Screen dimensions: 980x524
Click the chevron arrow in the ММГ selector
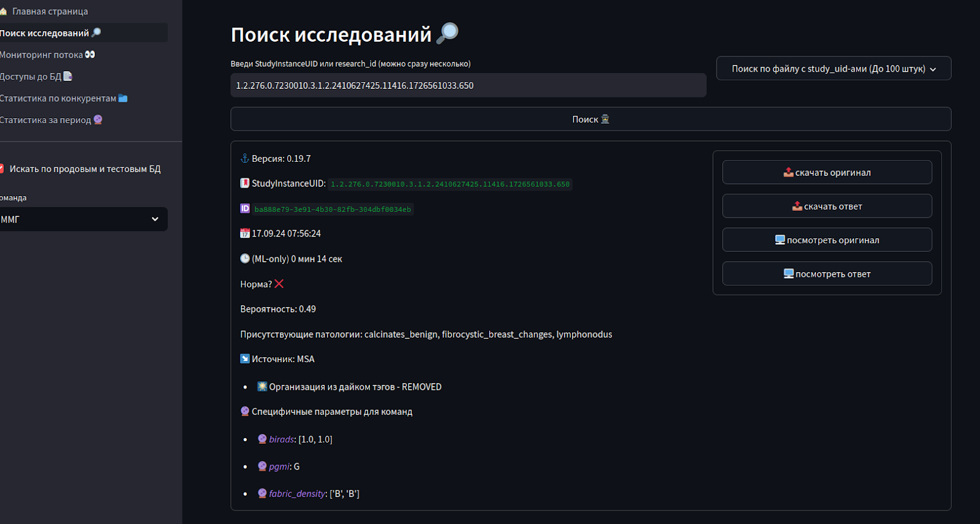tap(155, 219)
